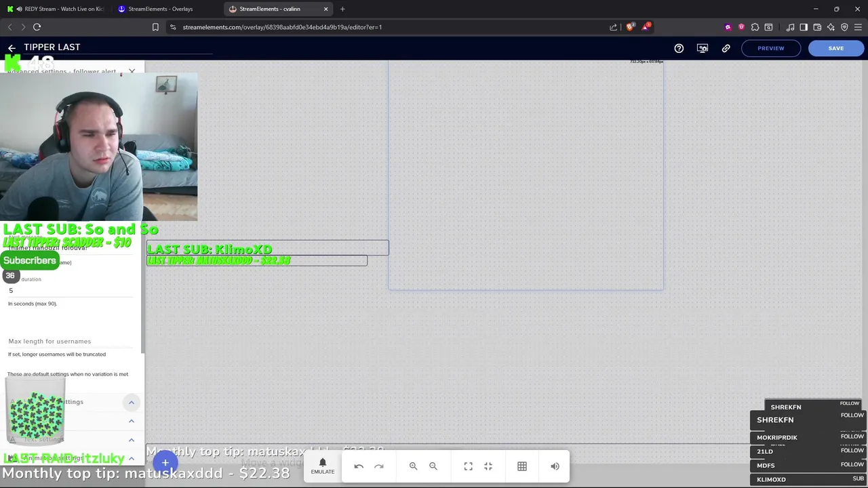Click the Emulate bell icon
Image resolution: width=868 pixels, height=488 pixels.
[x=322, y=466]
